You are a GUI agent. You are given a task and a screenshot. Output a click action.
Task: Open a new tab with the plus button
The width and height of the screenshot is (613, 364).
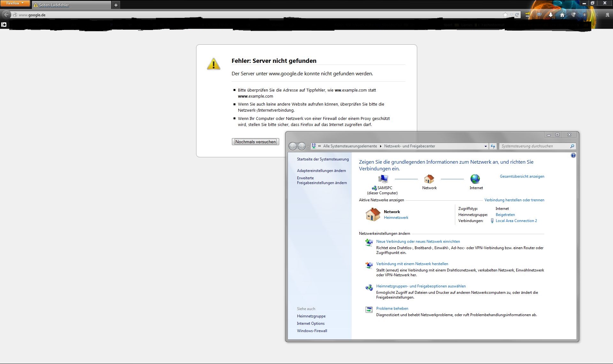click(116, 5)
